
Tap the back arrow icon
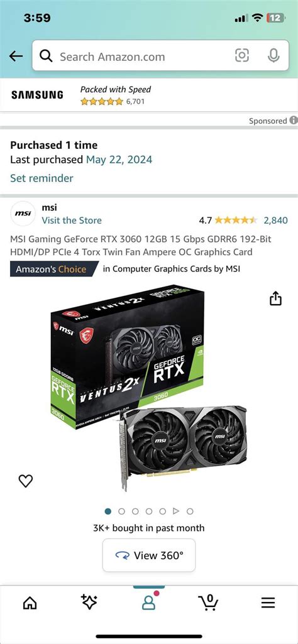coord(16,56)
